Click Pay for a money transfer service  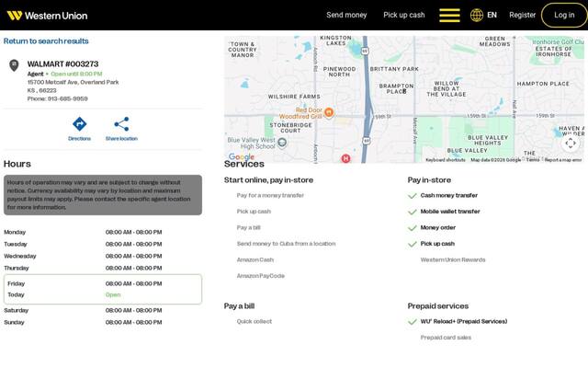pyautogui.click(x=270, y=195)
